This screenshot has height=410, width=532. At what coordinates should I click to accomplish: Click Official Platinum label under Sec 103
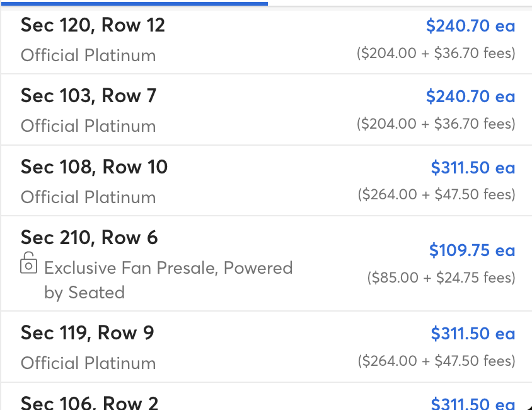point(88,126)
